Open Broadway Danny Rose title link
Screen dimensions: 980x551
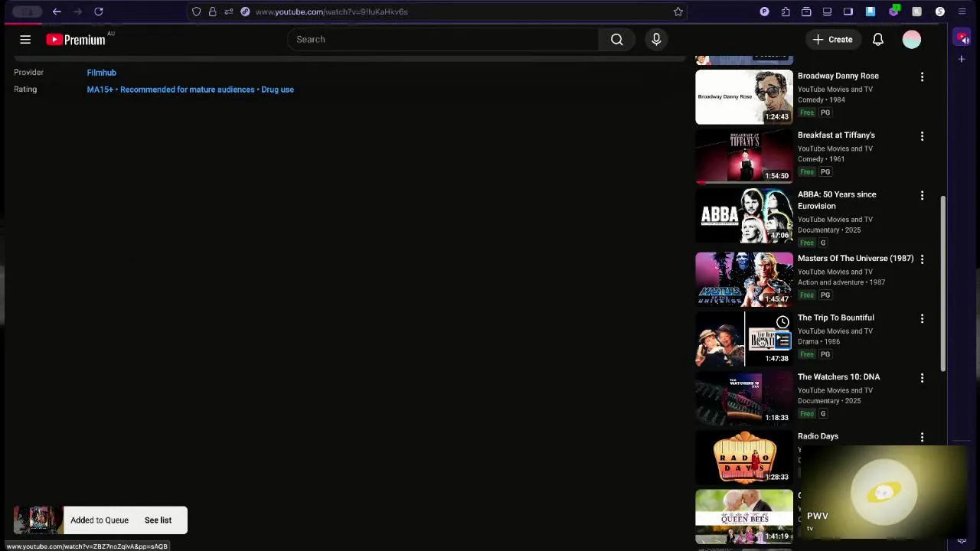pos(838,76)
